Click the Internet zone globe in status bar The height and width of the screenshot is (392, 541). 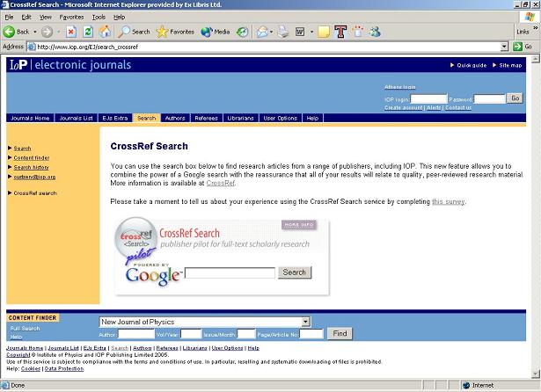pyautogui.click(x=466, y=385)
